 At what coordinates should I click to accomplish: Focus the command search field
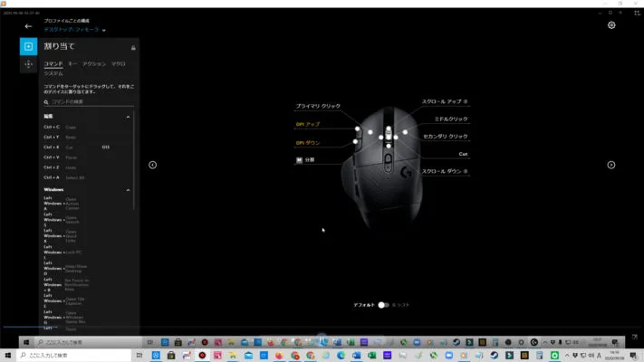[89, 101]
